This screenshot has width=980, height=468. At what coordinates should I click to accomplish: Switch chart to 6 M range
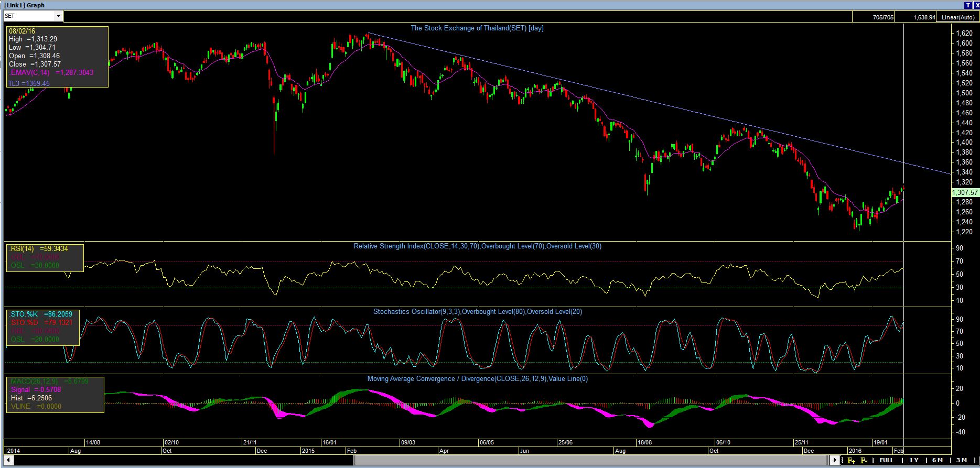937,460
